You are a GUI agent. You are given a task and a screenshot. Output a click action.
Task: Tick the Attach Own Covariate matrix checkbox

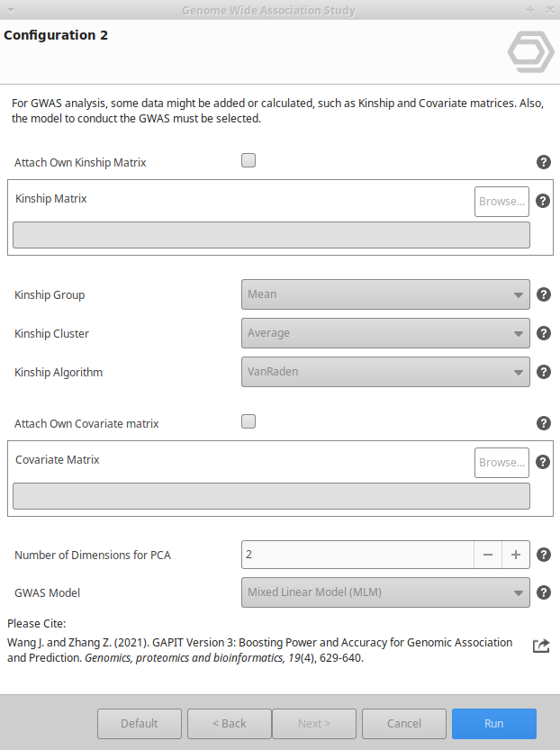click(x=248, y=421)
